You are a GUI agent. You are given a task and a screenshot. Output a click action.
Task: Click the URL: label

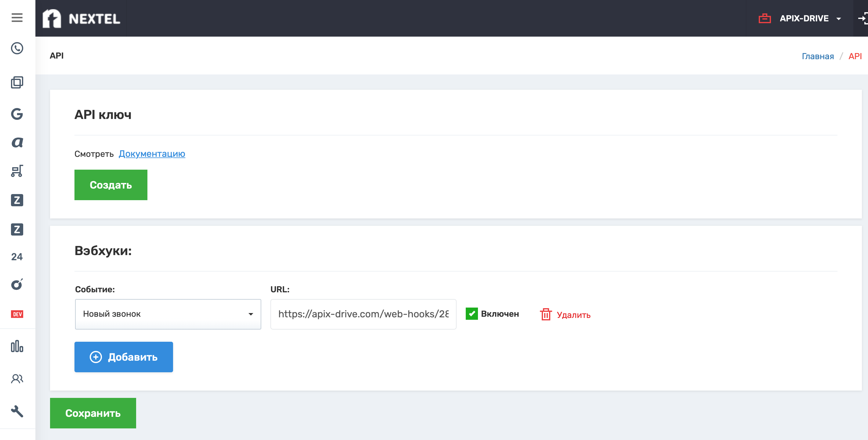(280, 289)
